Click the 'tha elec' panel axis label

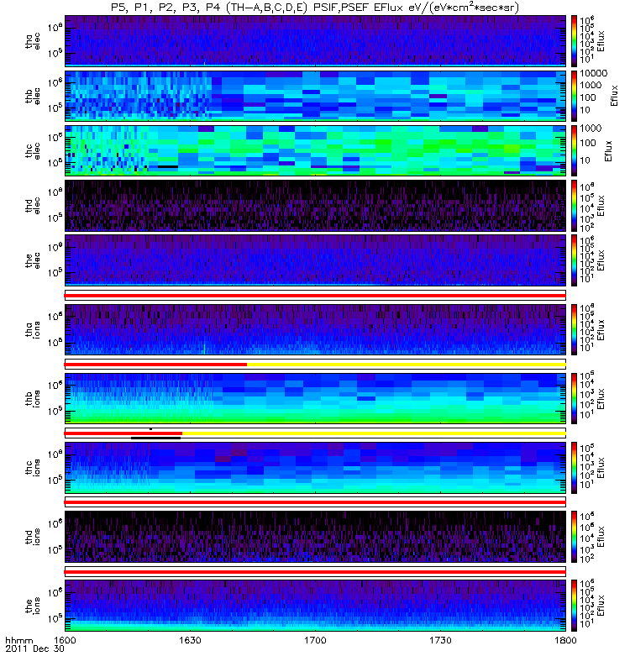click(33, 40)
